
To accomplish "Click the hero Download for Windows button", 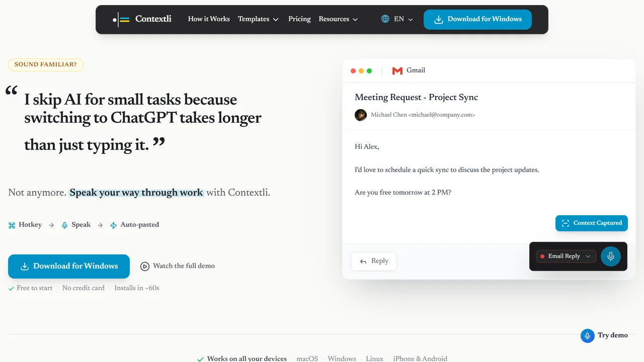I will (69, 266).
